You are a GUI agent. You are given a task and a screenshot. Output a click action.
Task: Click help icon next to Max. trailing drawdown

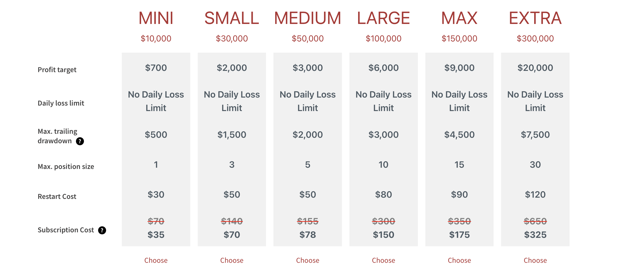(80, 141)
